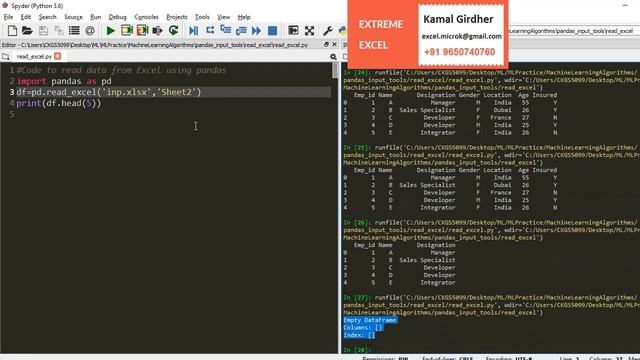Viewport: 640px width, 360px height.
Task: Save file with floppy disk icon
Action: tap(43, 31)
